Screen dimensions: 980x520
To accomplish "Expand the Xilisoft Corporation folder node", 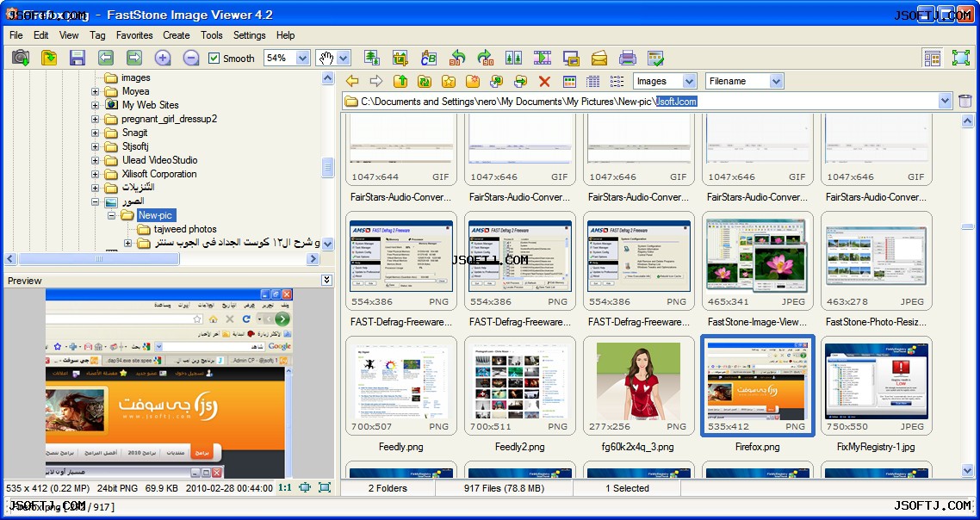I will [95, 174].
